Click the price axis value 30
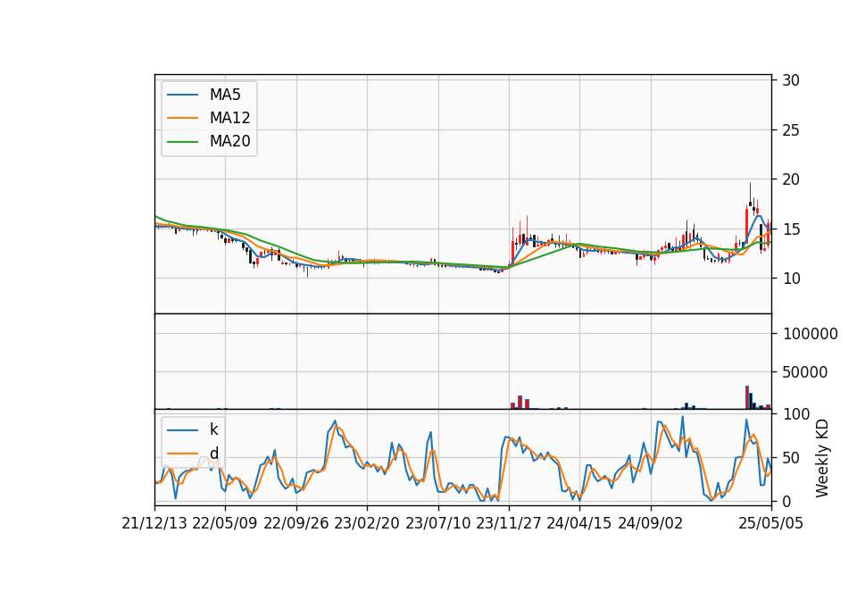 point(790,80)
